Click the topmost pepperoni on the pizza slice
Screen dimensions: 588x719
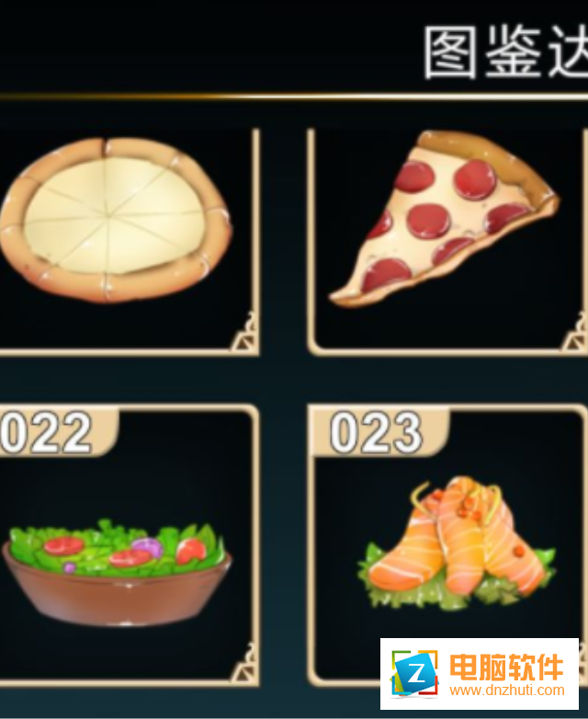(x=475, y=179)
